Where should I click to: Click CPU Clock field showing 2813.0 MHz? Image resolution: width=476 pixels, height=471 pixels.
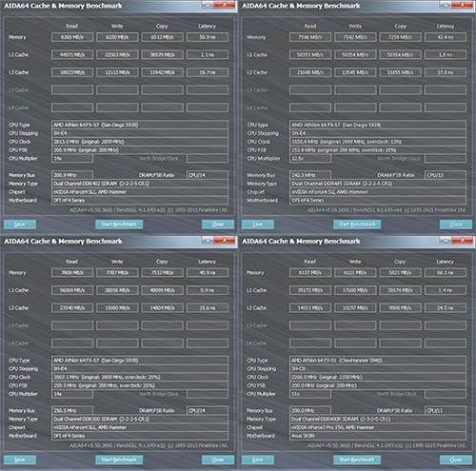coord(140,142)
